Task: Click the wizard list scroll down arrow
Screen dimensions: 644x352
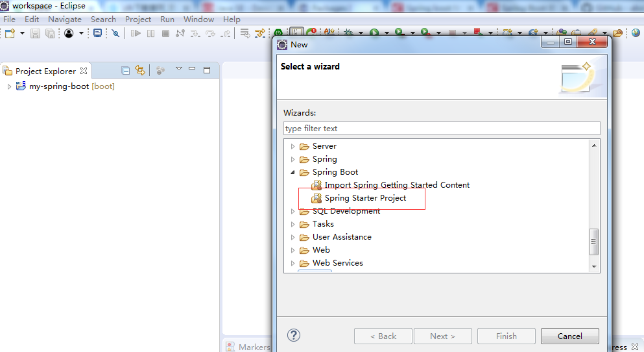Action: pos(594,267)
